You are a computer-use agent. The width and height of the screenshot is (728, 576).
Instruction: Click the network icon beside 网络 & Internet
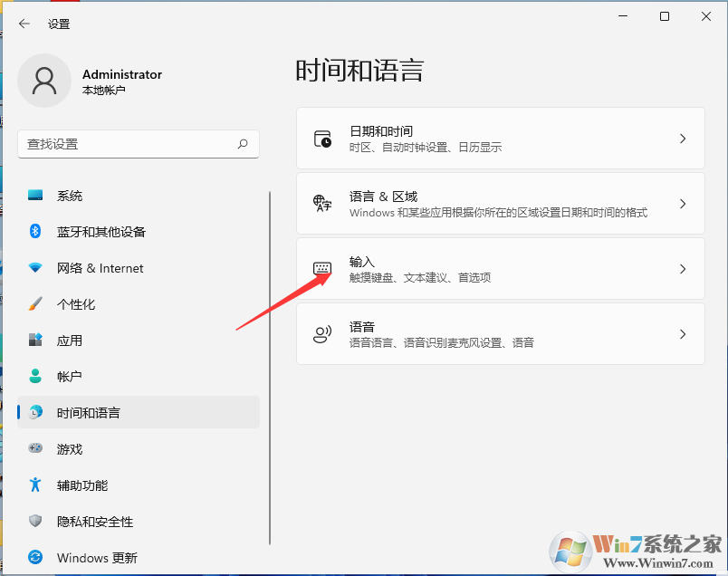point(35,267)
